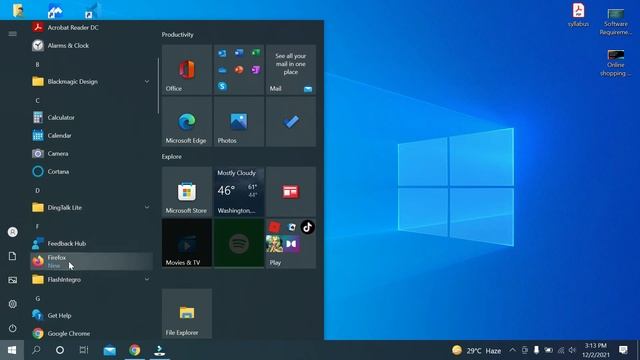This screenshot has height=360, width=640.
Task: Expand the DingTalk Lite folder
Action: pos(91,207)
